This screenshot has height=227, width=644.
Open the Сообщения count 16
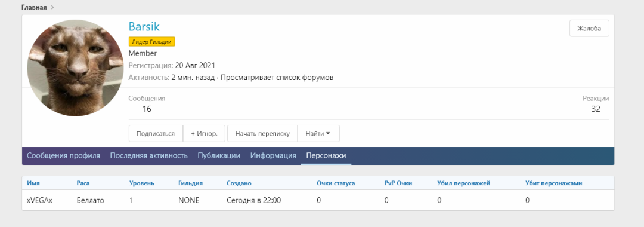147,109
